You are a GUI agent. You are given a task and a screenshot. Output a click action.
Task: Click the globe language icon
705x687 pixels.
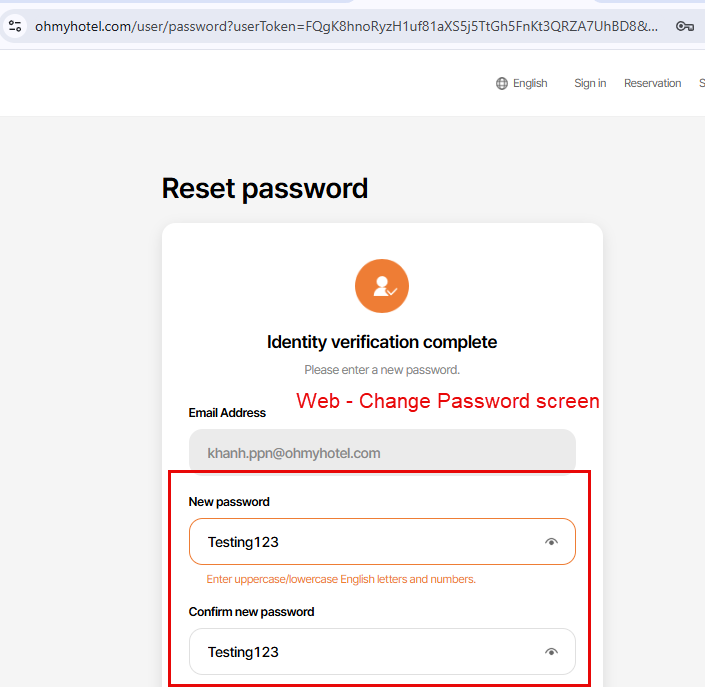pyautogui.click(x=502, y=84)
